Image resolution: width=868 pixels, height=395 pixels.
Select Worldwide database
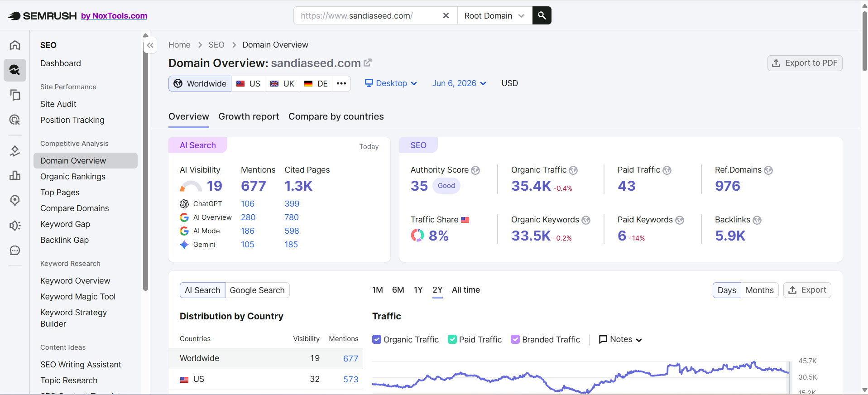(x=200, y=84)
